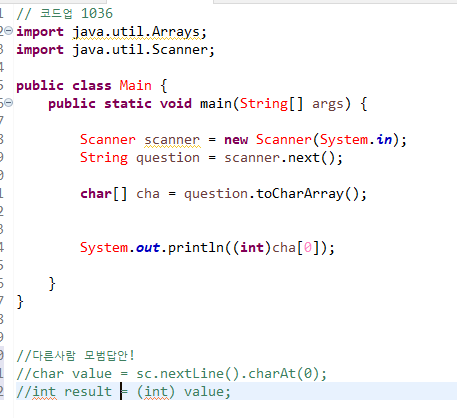The width and height of the screenshot is (457, 418).
Task: Click the class name 'Main'
Action: (136, 86)
